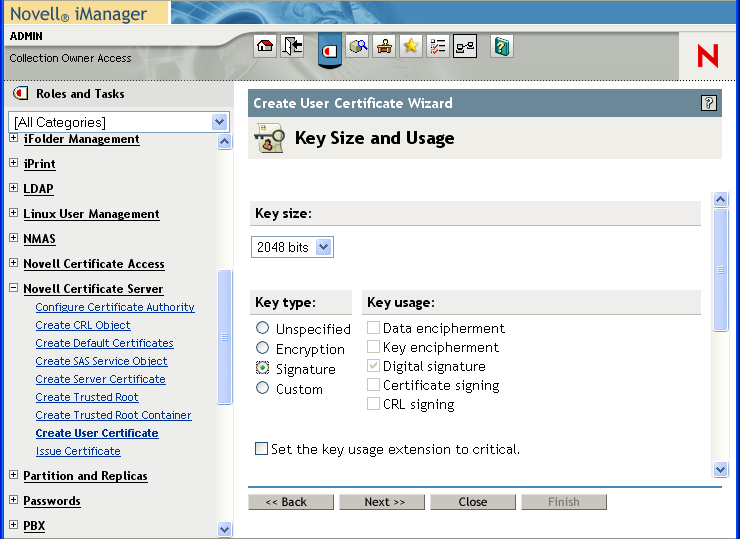Click the Next button
The width and height of the screenshot is (740, 539).
(x=382, y=502)
